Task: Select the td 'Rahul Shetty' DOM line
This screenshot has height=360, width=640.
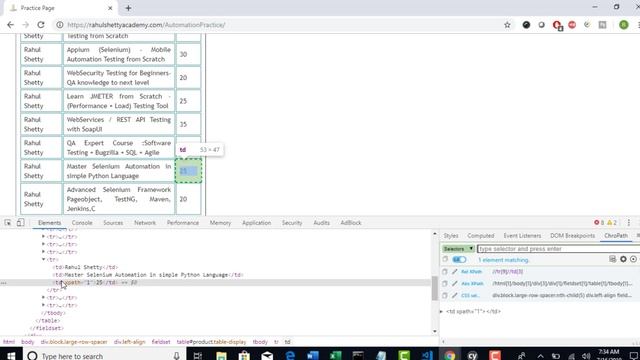Action: pos(85,267)
